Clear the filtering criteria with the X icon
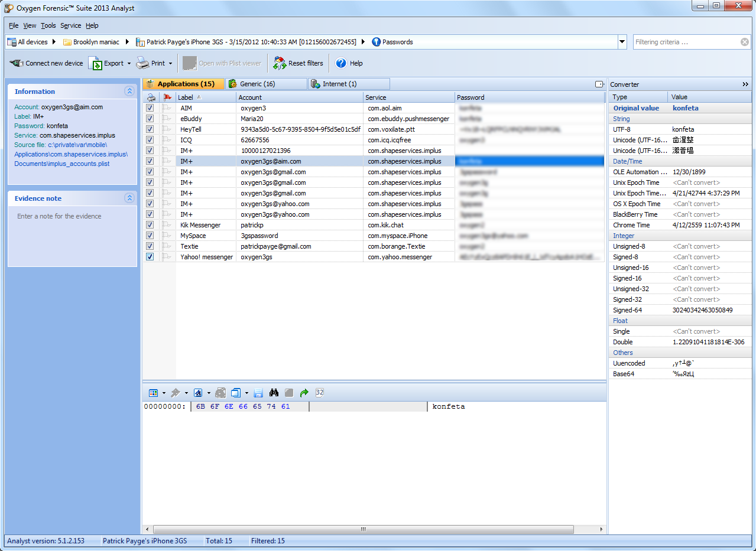Image resolution: width=756 pixels, height=551 pixels. pyautogui.click(x=745, y=42)
